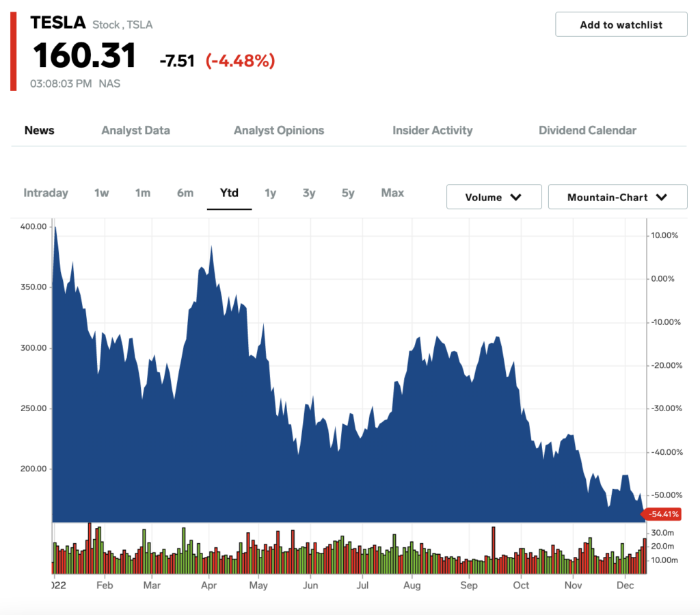Switch chart range to 1m
700x615 pixels.
click(143, 193)
